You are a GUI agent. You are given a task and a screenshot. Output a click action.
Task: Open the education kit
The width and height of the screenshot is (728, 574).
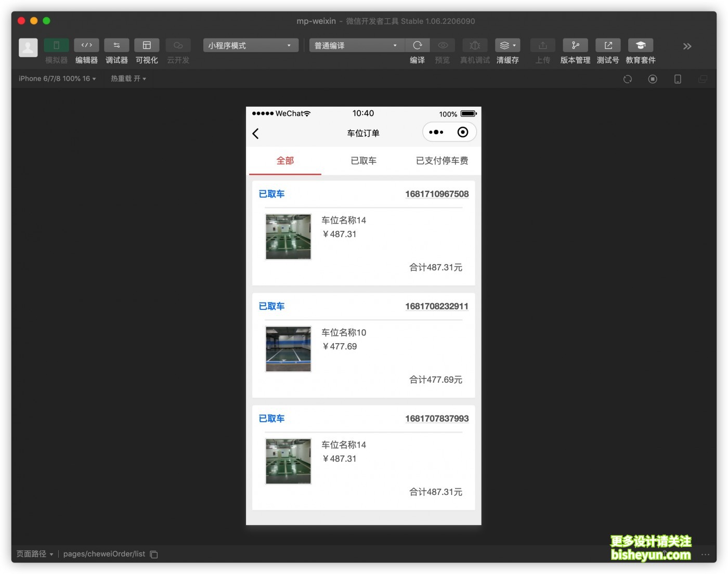tap(640, 46)
